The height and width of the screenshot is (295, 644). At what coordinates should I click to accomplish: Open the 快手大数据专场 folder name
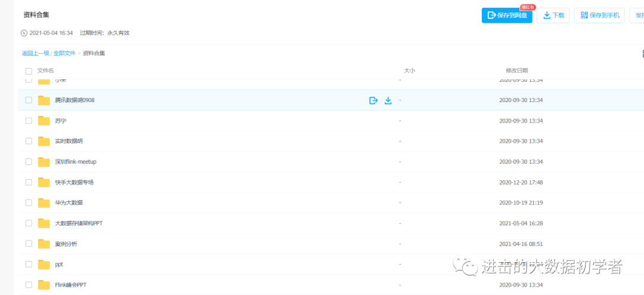pyautogui.click(x=75, y=182)
